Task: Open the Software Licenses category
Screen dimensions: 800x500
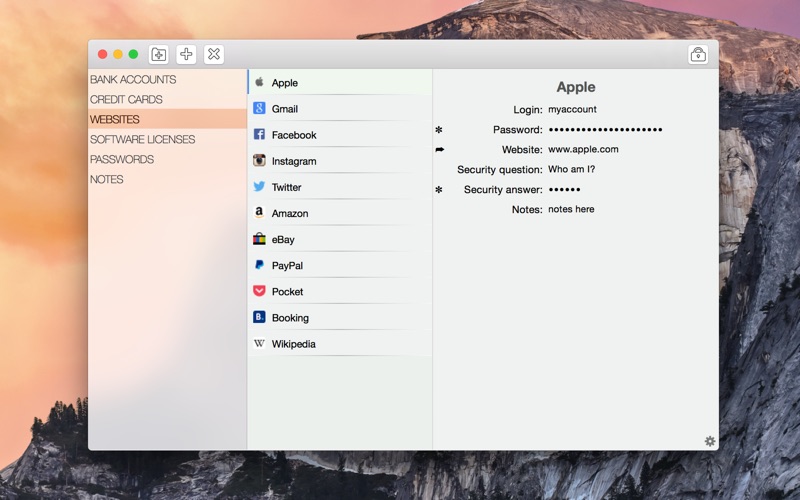Action: point(143,140)
